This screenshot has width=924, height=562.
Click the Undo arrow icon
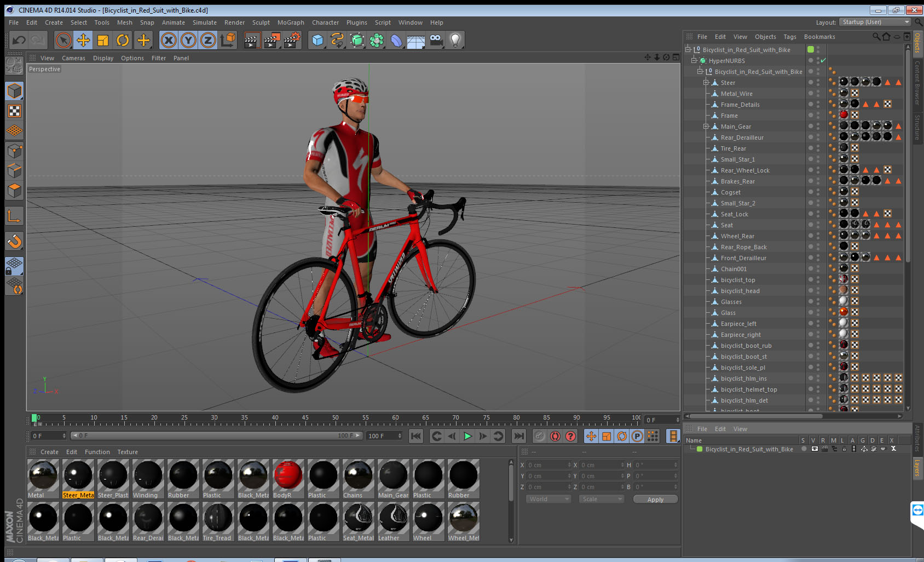(19, 40)
